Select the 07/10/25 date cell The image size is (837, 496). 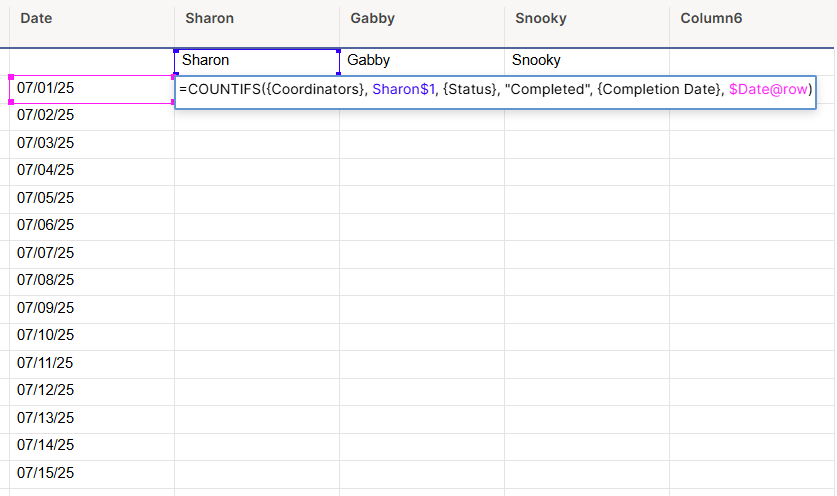tap(92, 336)
